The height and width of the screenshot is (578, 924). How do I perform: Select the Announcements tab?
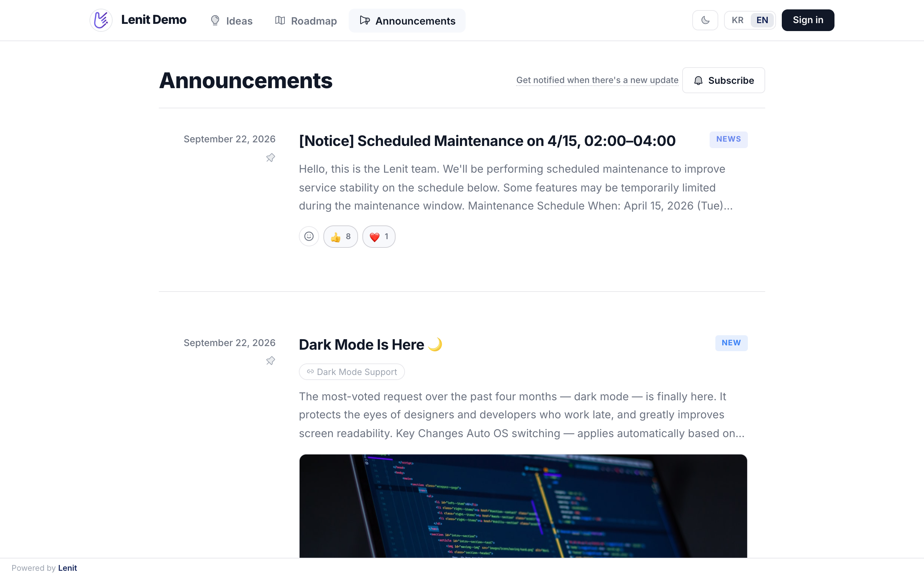[407, 21]
